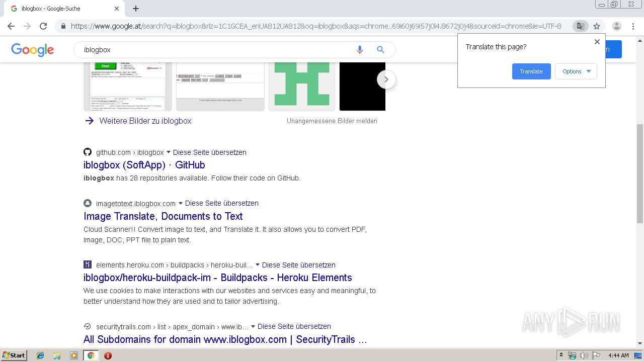
Task: Click scrollbar up arrow
Action: pyautogui.click(x=640, y=40)
